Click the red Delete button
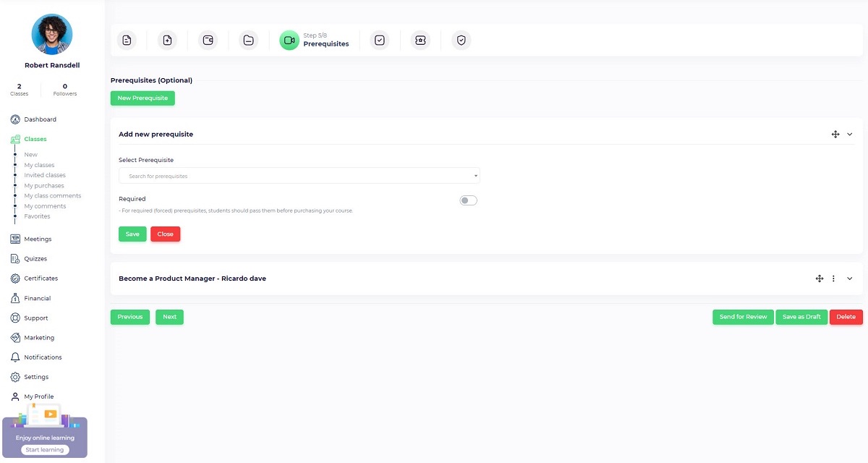Screen dimensions: 868x463 [846, 317]
